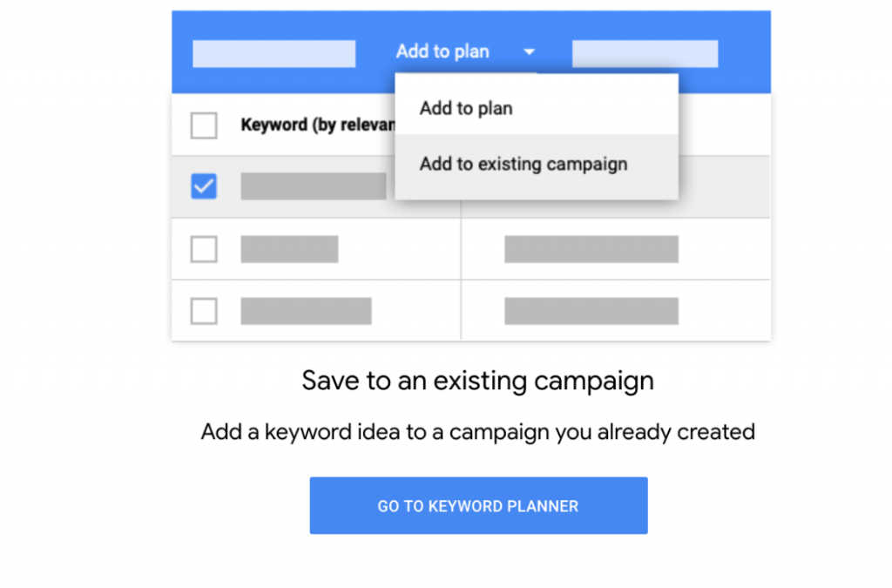This screenshot has width=892, height=588.
Task: Click the left placeholder field in blue header
Action: point(274,53)
